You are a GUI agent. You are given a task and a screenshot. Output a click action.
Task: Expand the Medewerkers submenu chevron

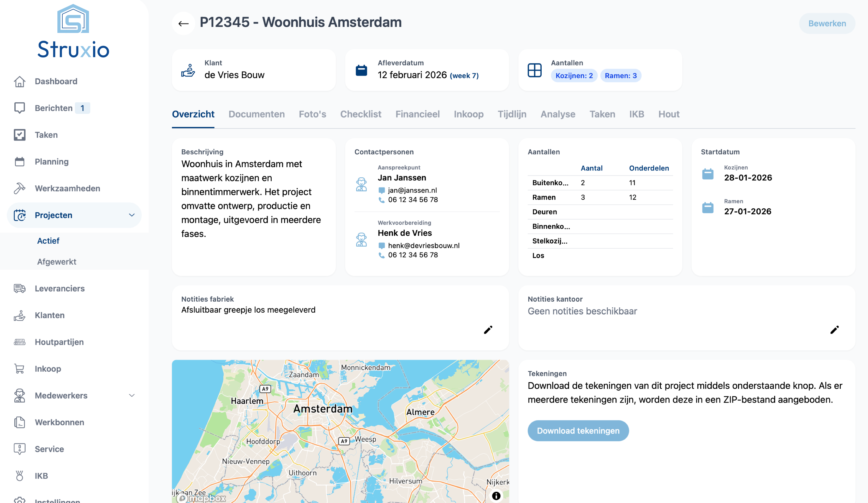[x=131, y=395]
